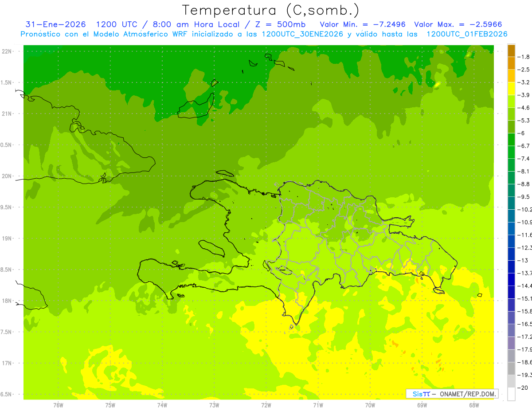Click the '71W' longitude axis label
The image size is (532, 411).
click(x=318, y=405)
